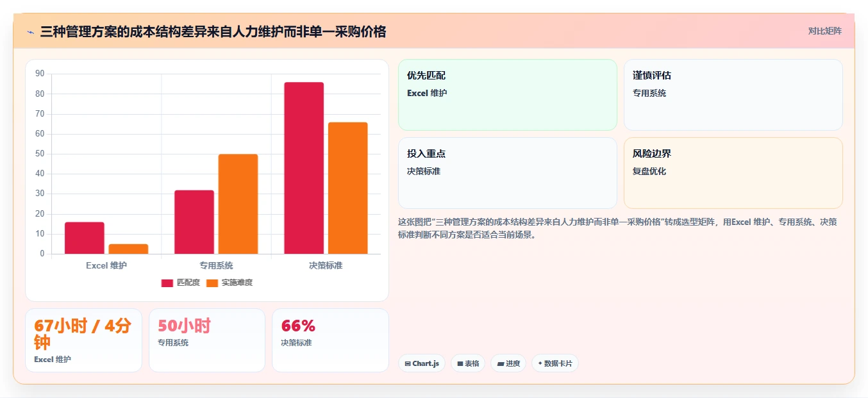Click the red 决策标准 bar at 86
The height and width of the screenshot is (398, 868).
(304, 168)
